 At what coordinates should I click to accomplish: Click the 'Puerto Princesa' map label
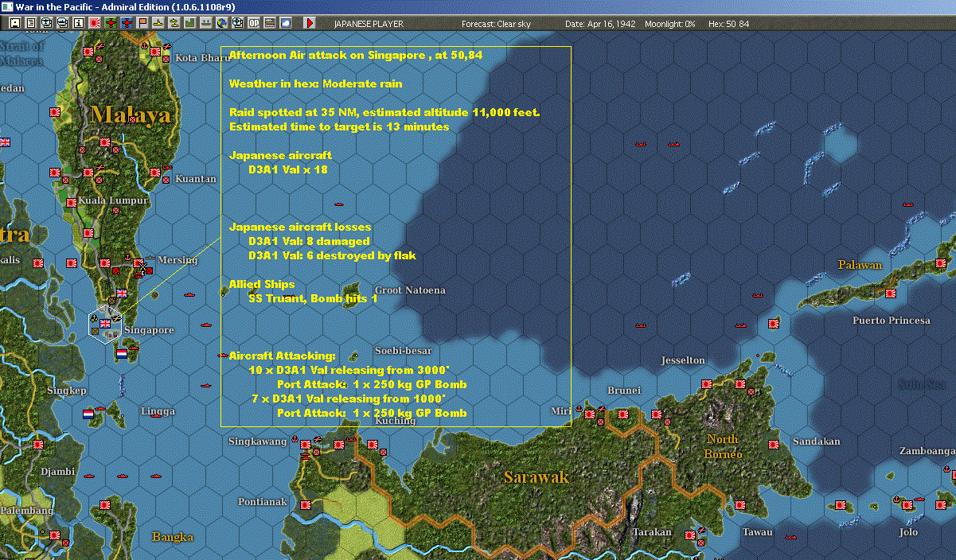[891, 321]
